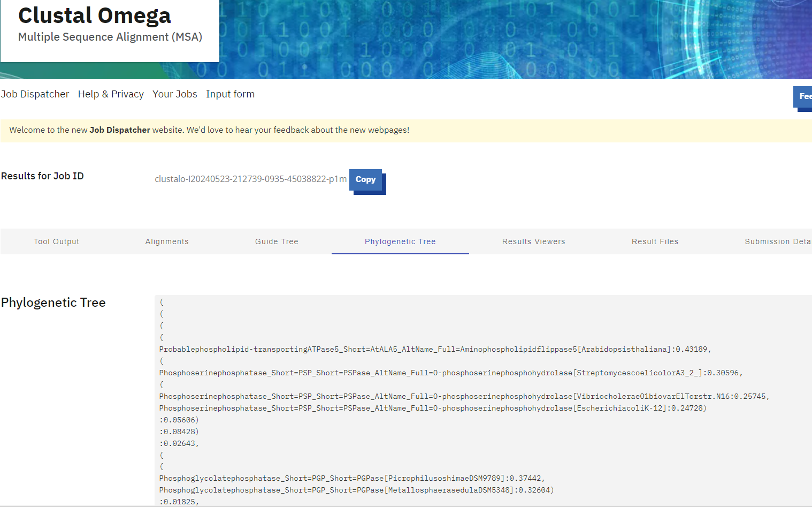Go to Your Jobs

[175, 94]
